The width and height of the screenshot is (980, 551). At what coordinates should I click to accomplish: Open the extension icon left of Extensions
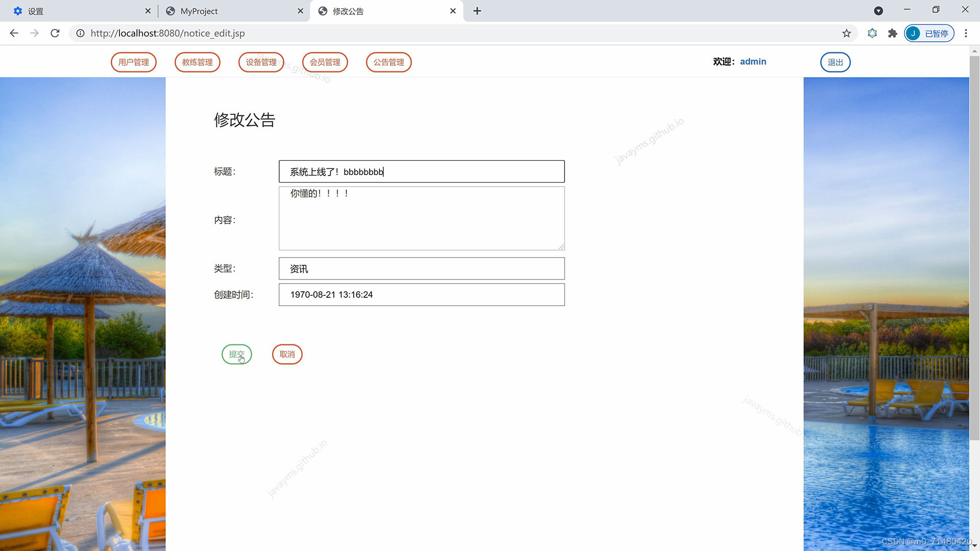872,33
